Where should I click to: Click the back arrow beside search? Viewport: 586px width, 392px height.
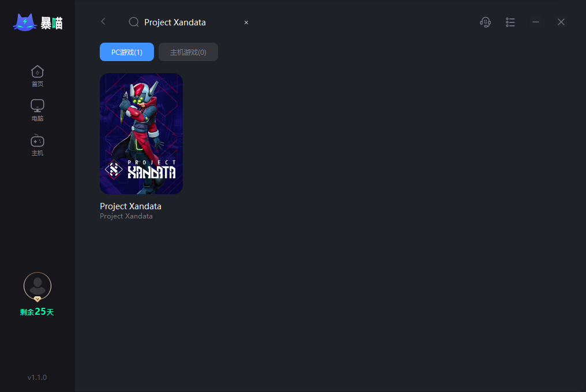103,22
